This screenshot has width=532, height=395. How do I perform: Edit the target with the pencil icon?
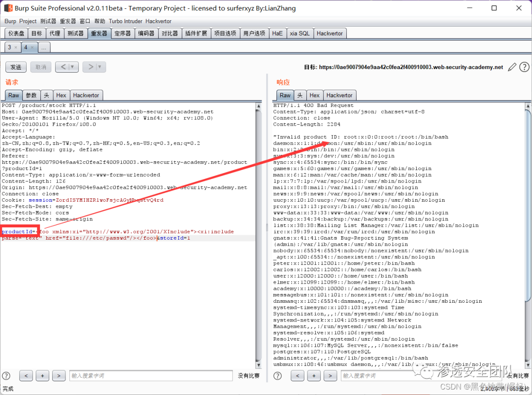[512, 67]
